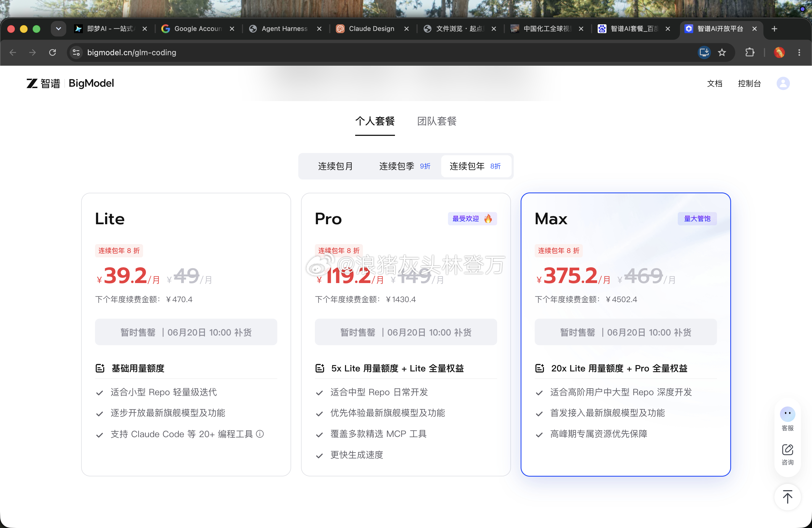Go forward in browser history
Viewport: 812px width, 528px height.
(32, 52)
